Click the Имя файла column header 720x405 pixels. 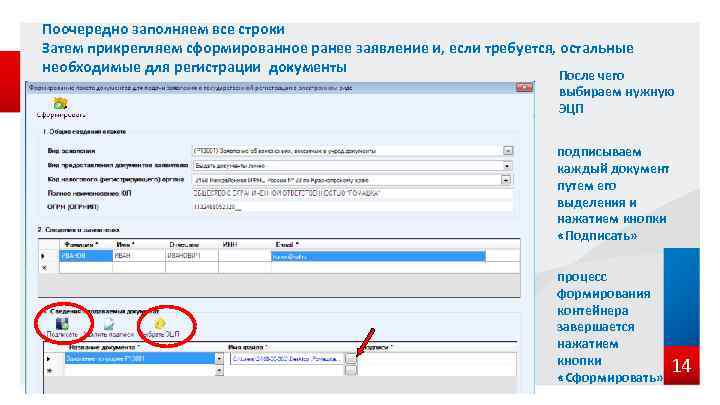(287, 347)
